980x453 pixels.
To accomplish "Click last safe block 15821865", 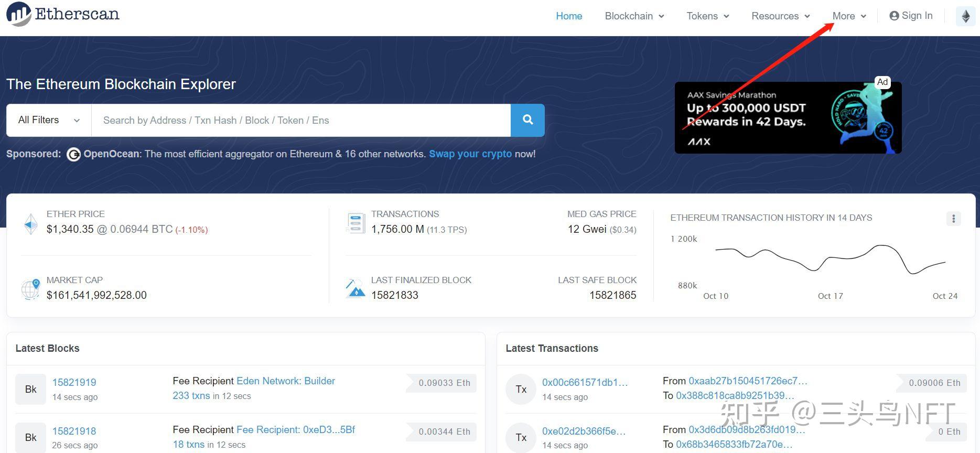I will pos(613,295).
